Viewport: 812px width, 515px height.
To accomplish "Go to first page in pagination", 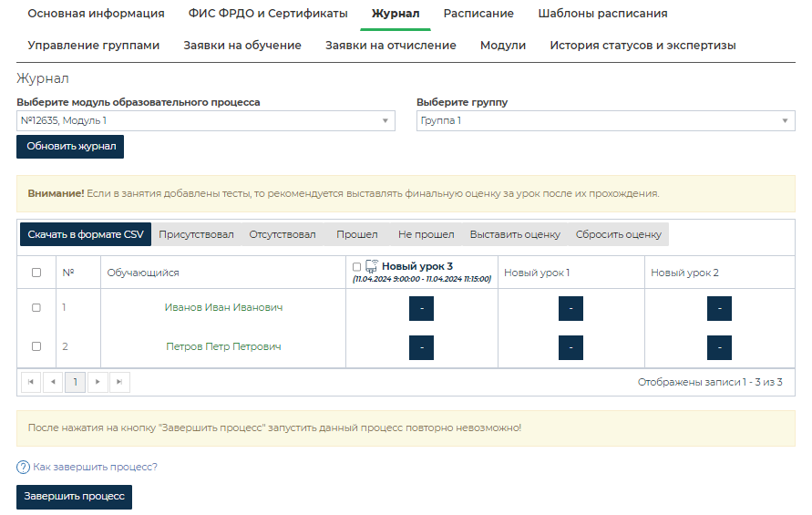I will 31,383.
